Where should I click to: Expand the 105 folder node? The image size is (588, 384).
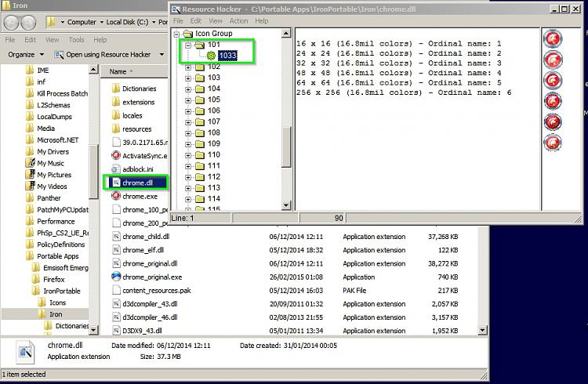[x=188, y=100]
